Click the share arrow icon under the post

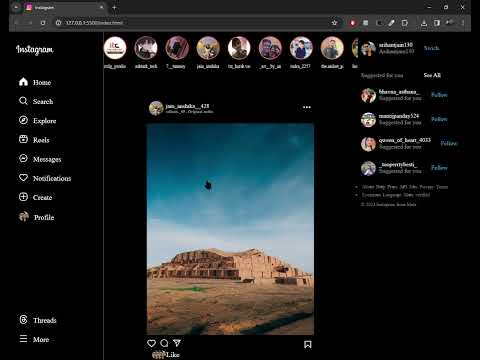177,343
